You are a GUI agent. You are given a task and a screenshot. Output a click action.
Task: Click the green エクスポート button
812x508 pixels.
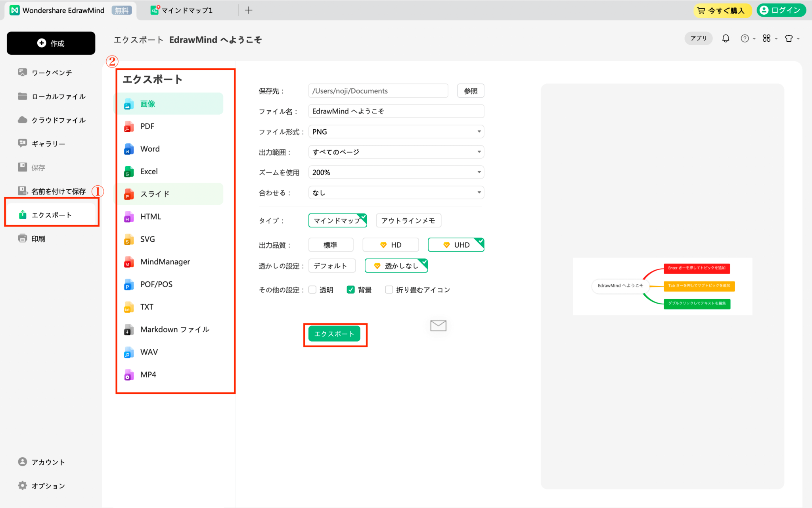pos(335,333)
